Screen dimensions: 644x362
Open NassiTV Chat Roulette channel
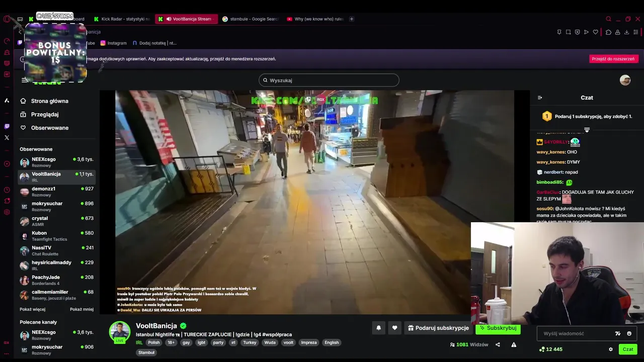tap(56, 250)
